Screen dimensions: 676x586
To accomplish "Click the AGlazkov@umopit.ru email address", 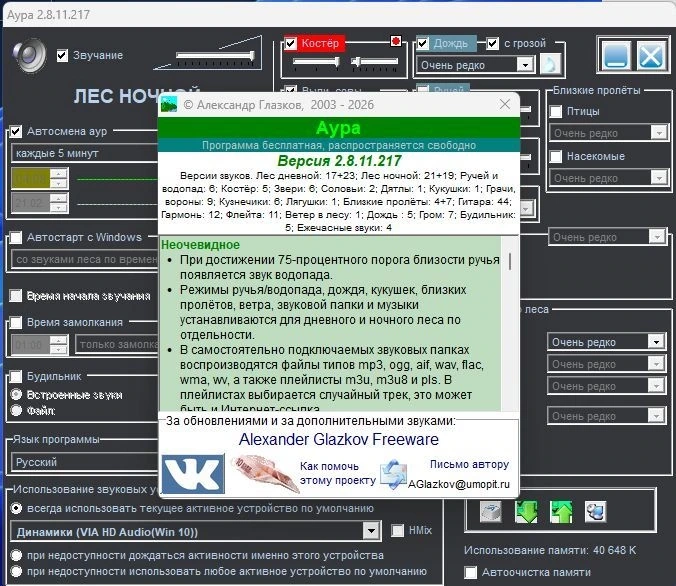I will (459, 484).
